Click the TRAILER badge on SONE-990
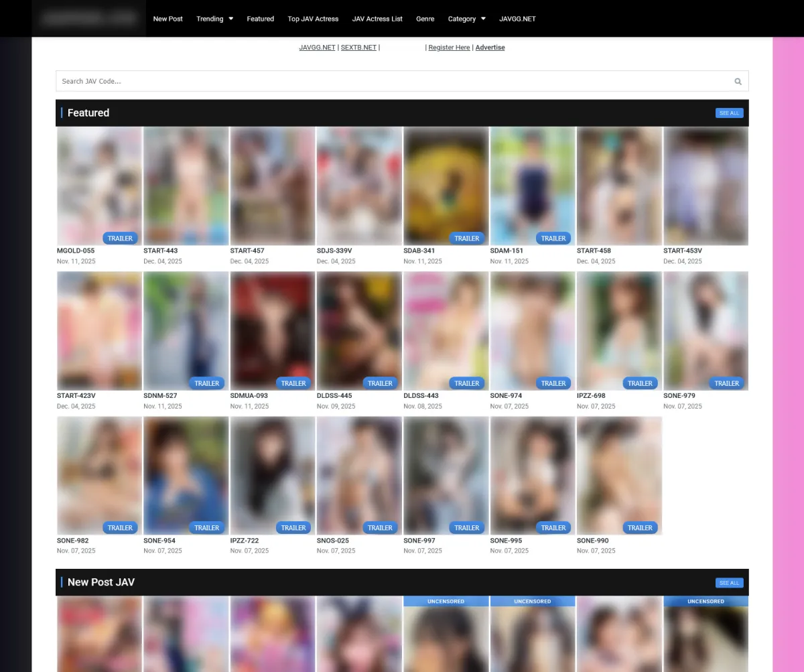 click(640, 528)
